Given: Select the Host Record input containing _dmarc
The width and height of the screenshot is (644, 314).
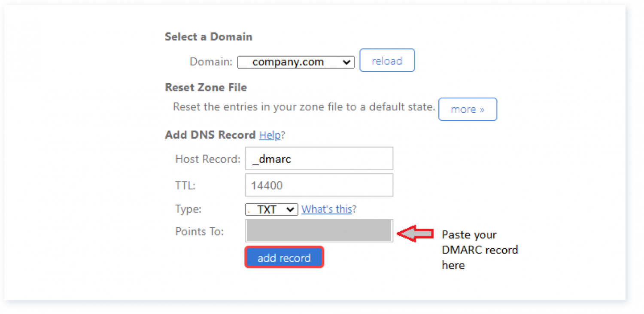Looking at the screenshot, I should click(319, 158).
